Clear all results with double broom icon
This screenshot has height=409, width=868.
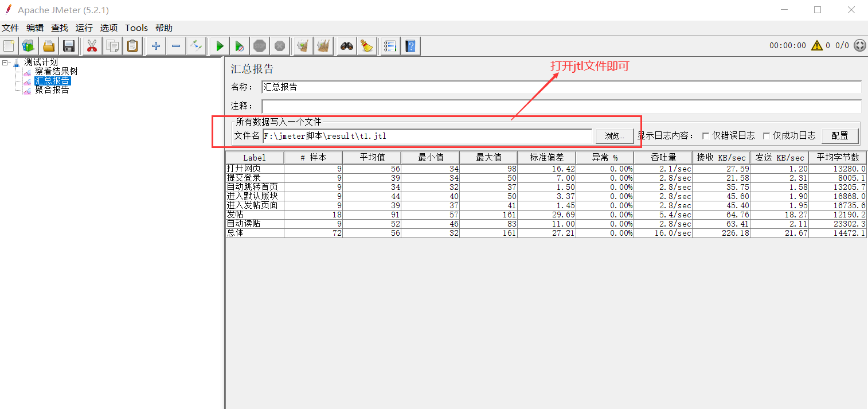click(x=323, y=46)
